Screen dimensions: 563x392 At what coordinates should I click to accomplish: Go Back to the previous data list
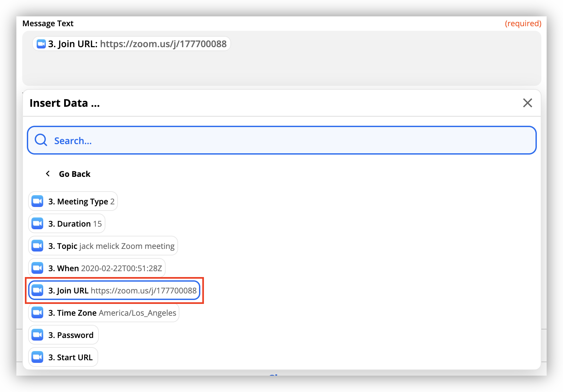(74, 174)
